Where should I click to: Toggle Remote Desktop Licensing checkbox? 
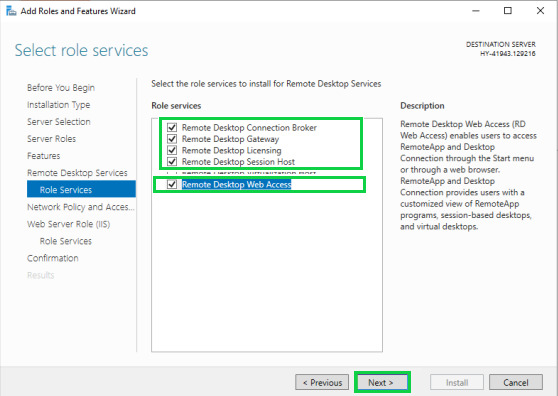click(172, 150)
